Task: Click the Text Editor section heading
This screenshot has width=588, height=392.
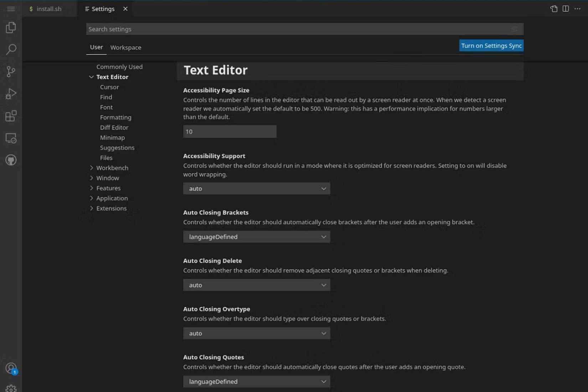Action: [x=215, y=70]
